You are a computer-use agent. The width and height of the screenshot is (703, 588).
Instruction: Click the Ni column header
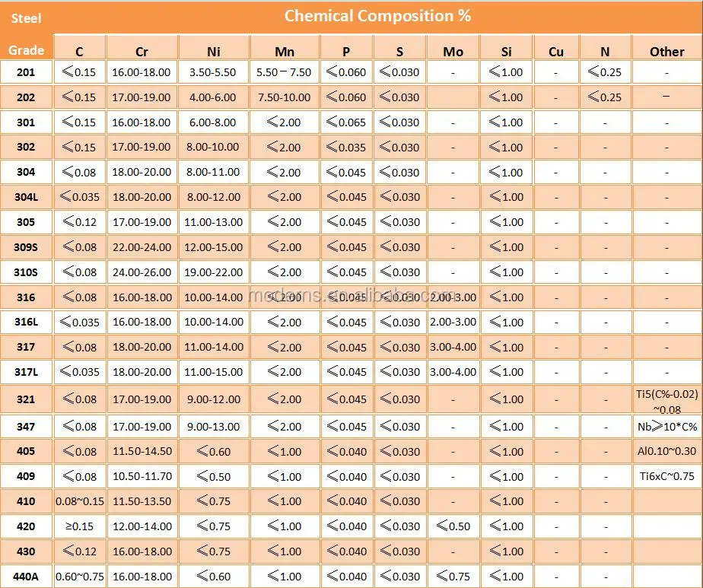(213, 52)
